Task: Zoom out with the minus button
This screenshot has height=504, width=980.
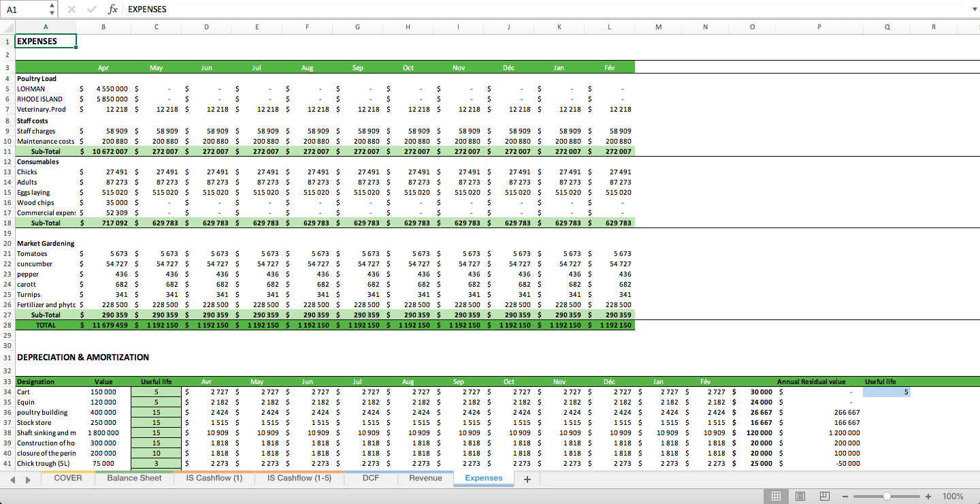Action: pos(845,496)
